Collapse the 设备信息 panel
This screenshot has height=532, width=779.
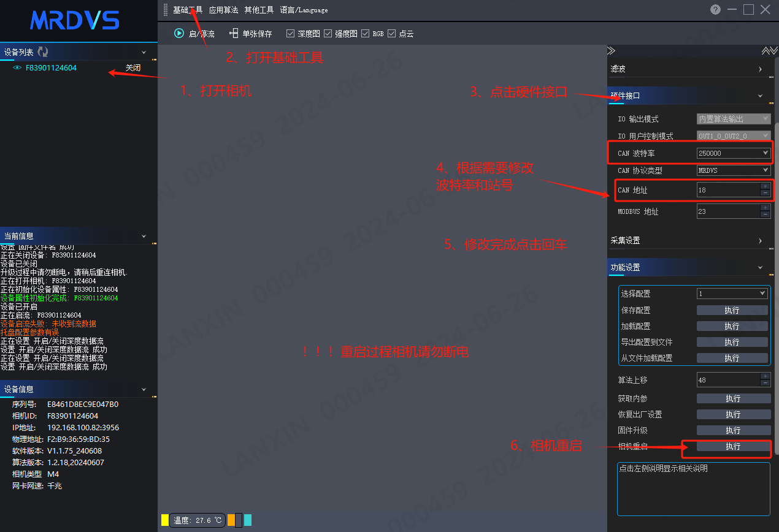[x=144, y=389]
